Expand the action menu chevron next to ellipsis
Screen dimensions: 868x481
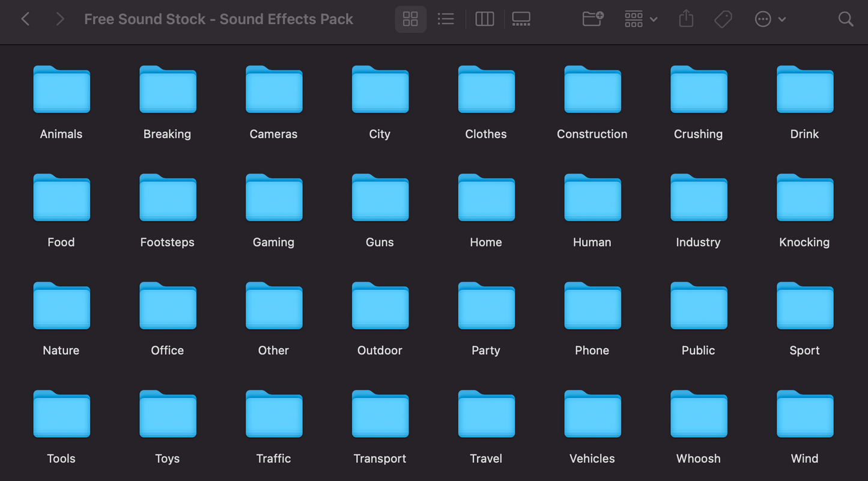tap(782, 19)
